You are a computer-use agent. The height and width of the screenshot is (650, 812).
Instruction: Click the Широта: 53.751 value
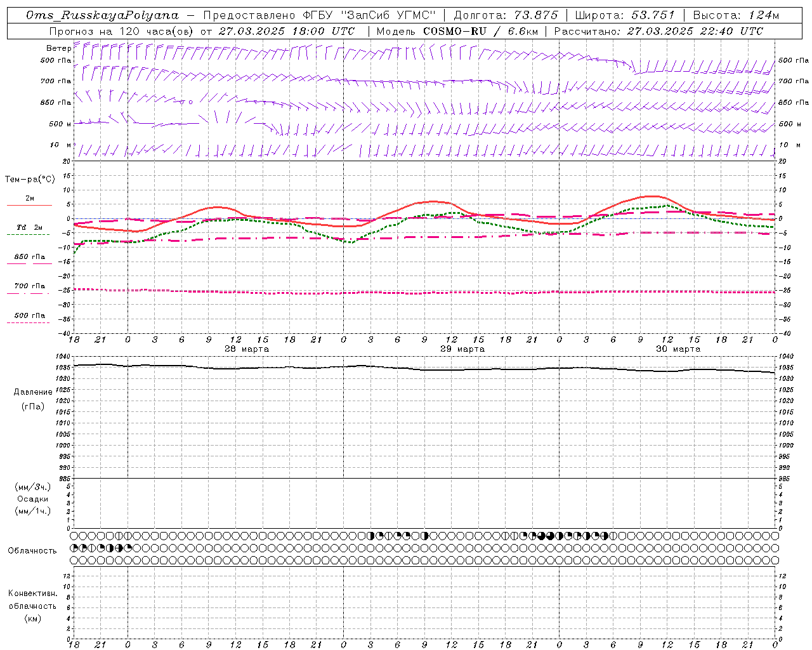625,15
